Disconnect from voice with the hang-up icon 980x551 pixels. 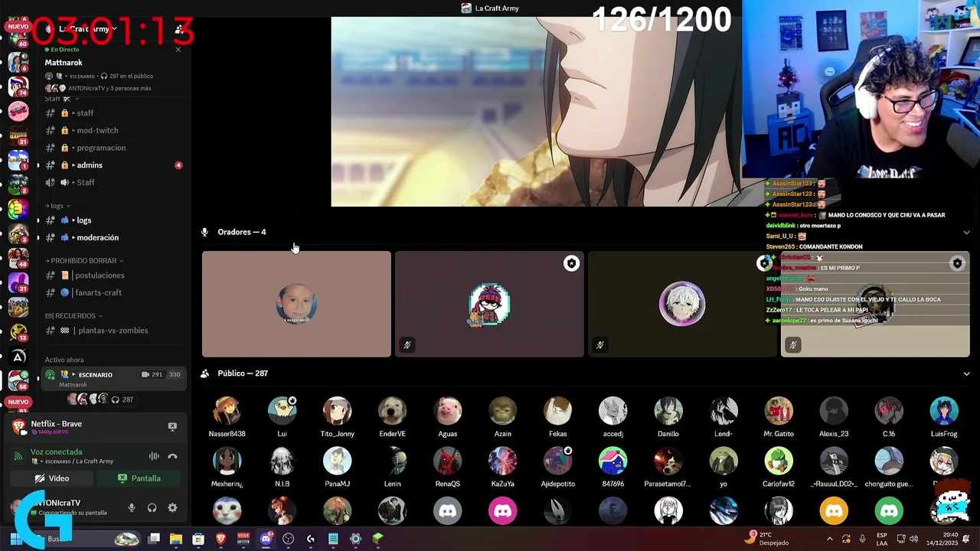(172, 456)
